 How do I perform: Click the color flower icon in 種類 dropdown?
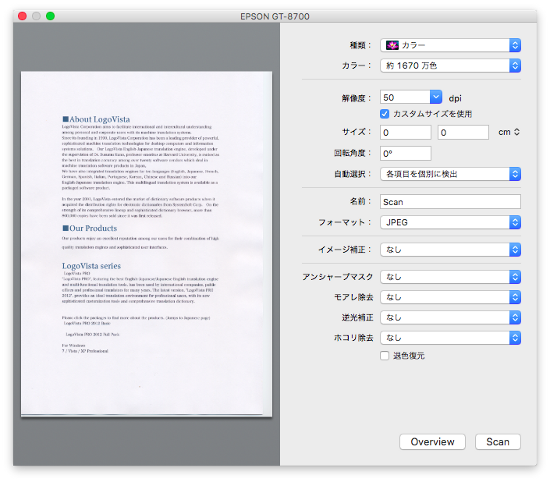pos(392,45)
